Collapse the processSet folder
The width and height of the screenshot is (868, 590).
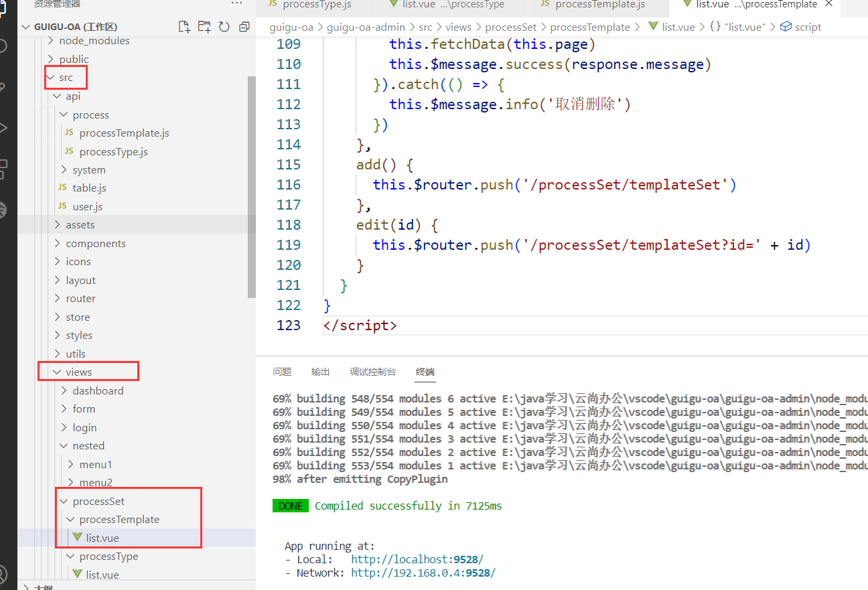point(64,501)
